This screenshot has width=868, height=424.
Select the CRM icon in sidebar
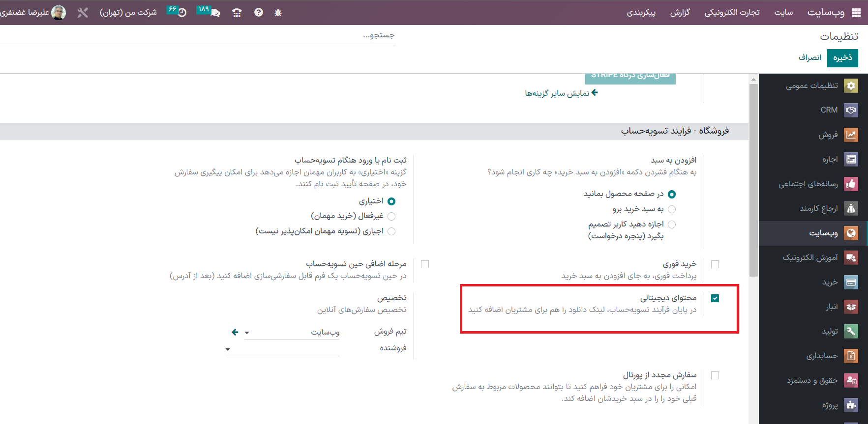point(851,110)
